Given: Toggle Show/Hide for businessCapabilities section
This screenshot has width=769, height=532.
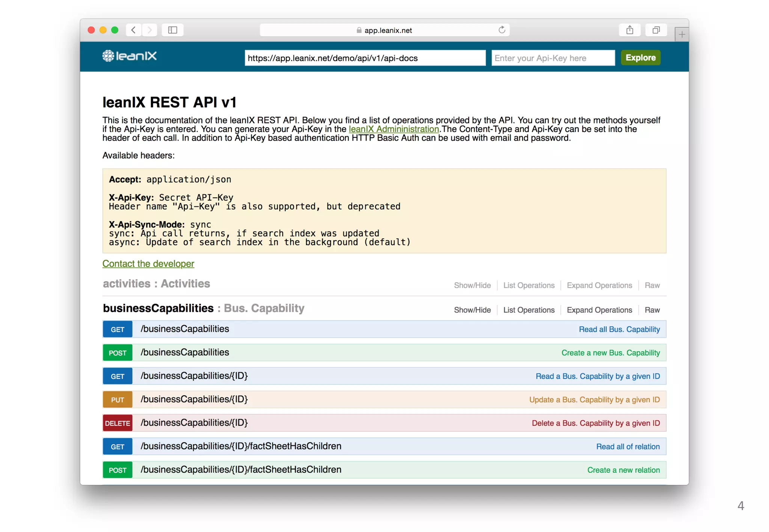Looking at the screenshot, I should click(472, 310).
